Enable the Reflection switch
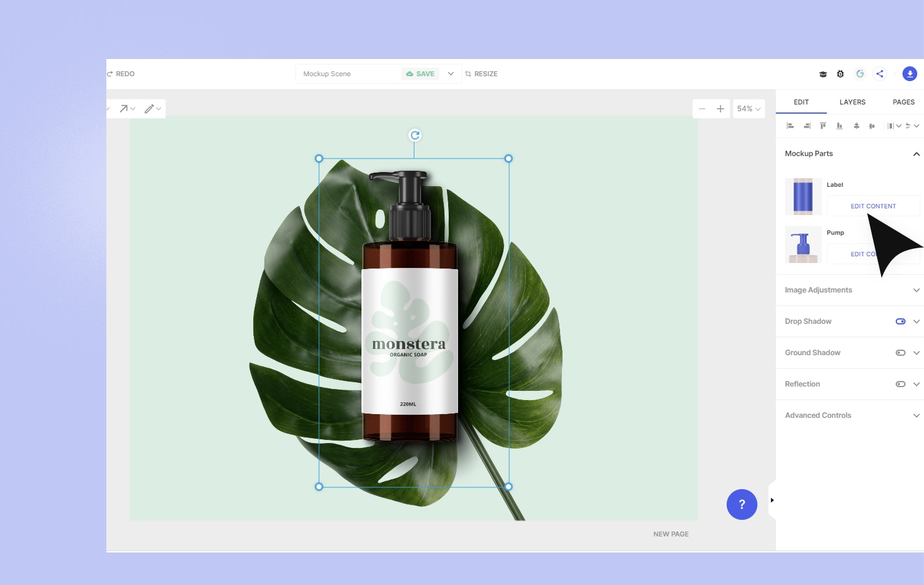The image size is (924, 585). [901, 384]
